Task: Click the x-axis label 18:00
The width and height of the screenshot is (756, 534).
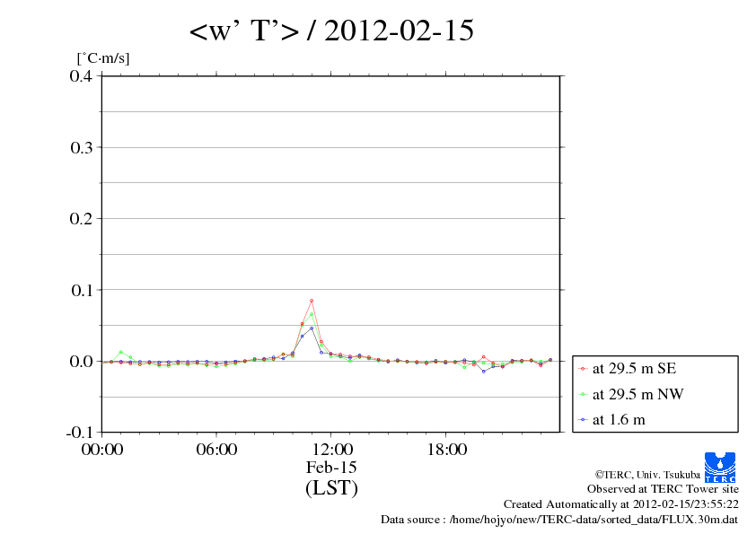Action: tap(446, 450)
